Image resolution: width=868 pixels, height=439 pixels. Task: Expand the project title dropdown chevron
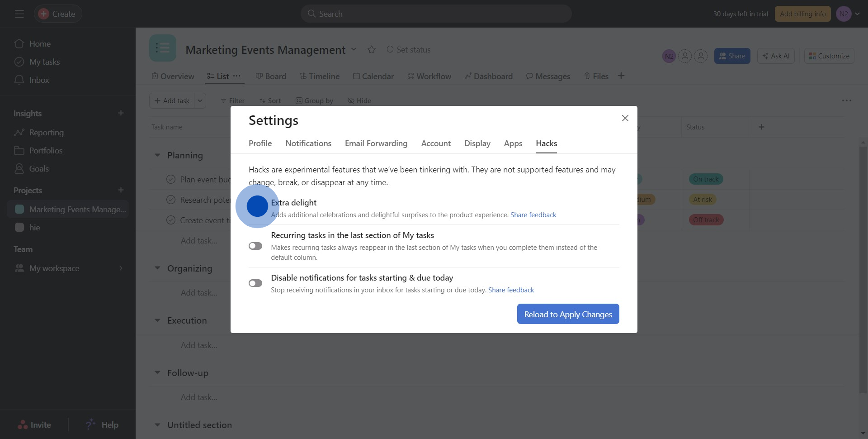(354, 49)
